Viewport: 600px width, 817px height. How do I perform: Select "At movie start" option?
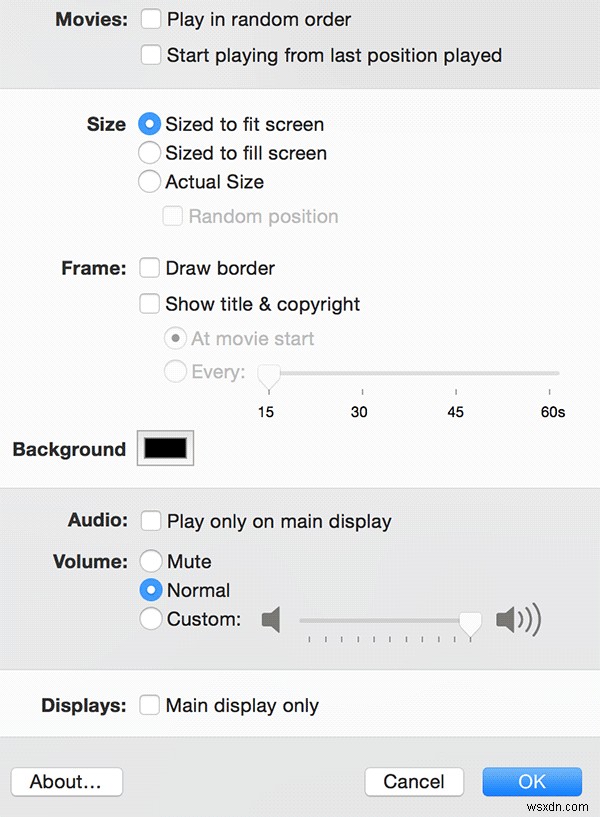175,338
